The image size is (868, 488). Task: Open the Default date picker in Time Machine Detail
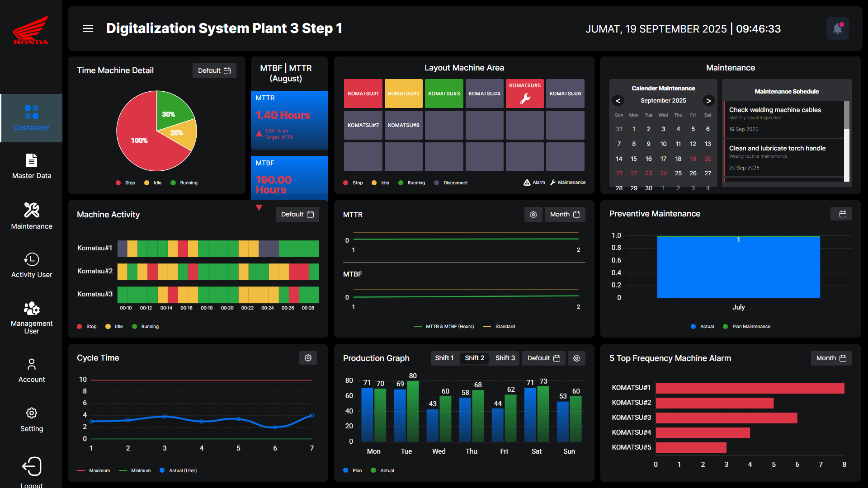pos(214,70)
